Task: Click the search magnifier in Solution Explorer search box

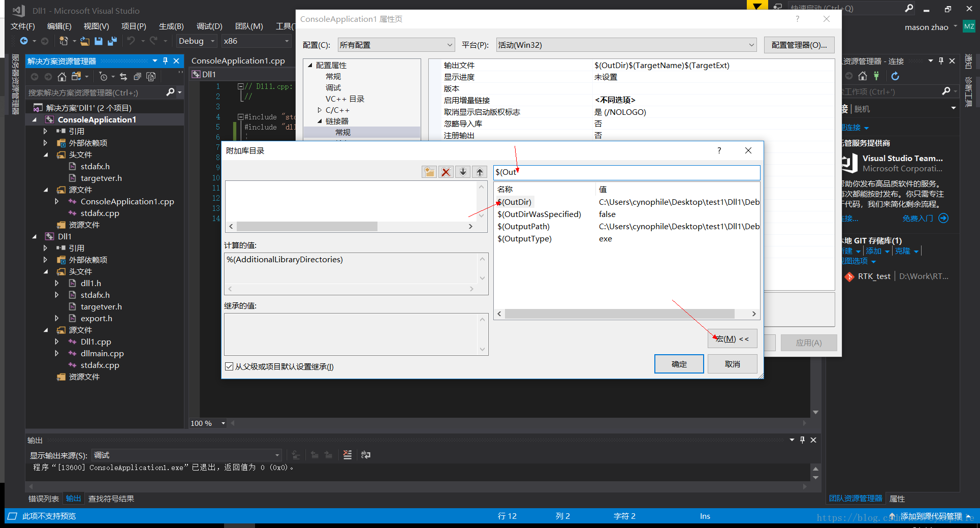Action: click(x=170, y=92)
